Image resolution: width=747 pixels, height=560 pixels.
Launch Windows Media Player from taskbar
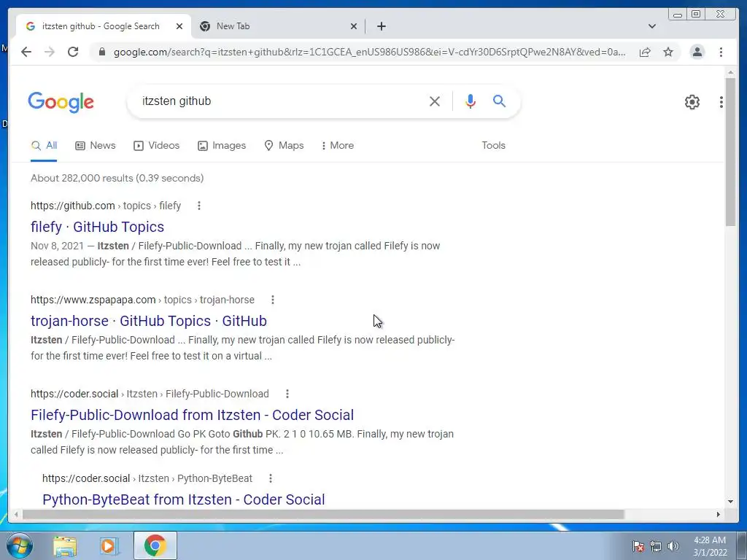point(109,545)
